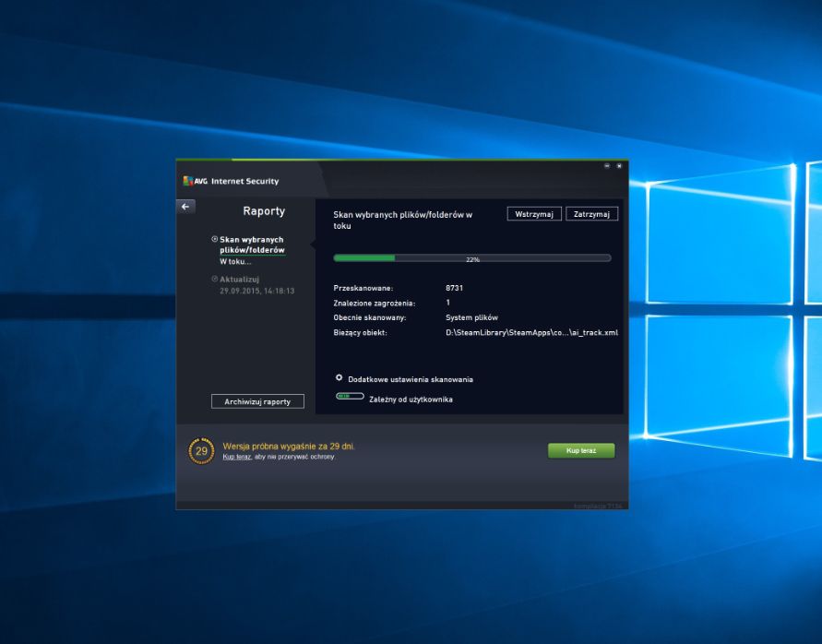
Task: Click the Raporty heading
Action: [264, 211]
